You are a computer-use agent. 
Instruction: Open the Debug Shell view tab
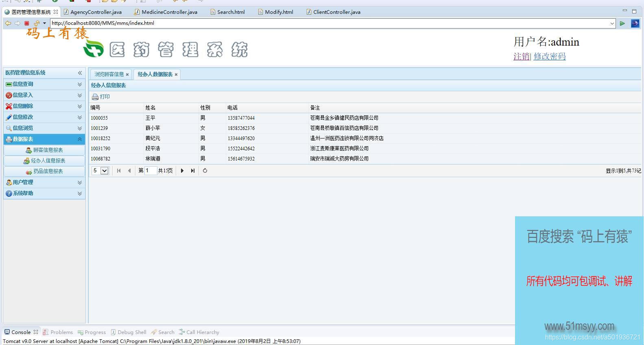point(129,332)
